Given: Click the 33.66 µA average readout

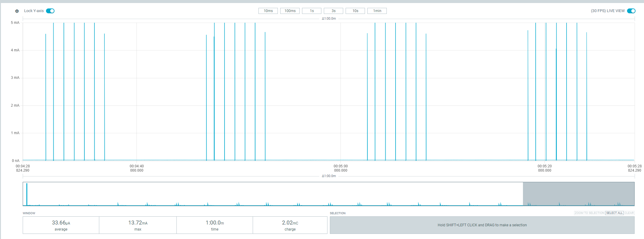Looking at the screenshot, I should (x=61, y=225).
